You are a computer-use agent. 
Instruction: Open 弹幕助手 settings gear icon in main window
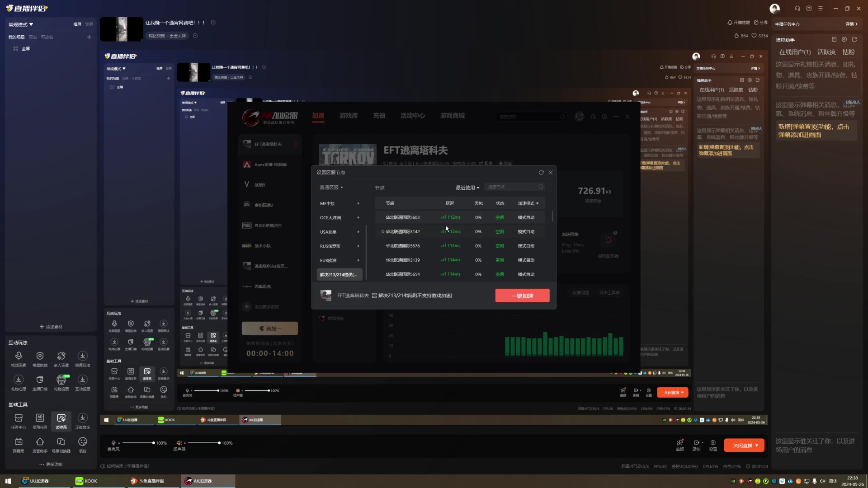click(844, 40)
